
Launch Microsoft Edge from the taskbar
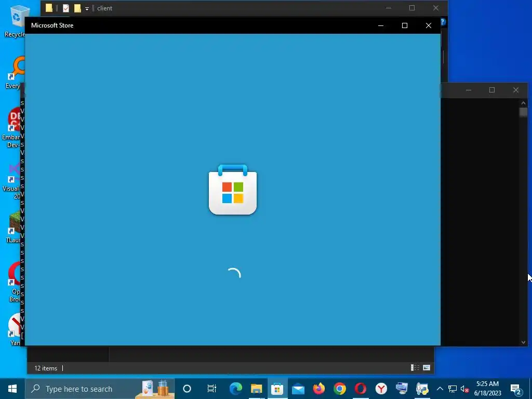pyautogui.click(x=236, y=389)
